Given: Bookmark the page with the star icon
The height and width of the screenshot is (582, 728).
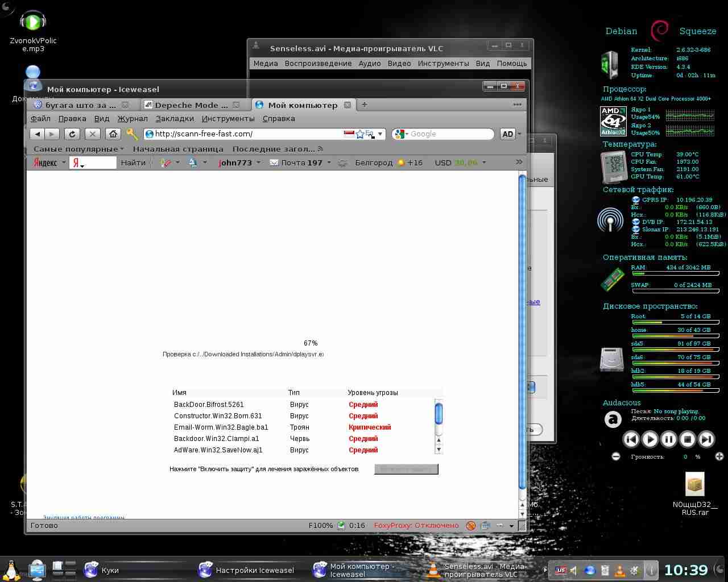Looking at the screenshot, I should click(360, 134).
